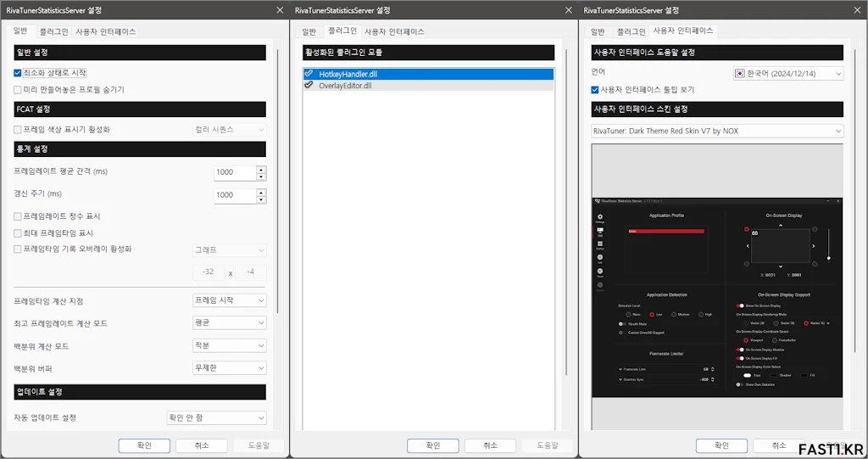868x459 pixels.
Task: Click the Korean flag icon in language box
Action: (x=740, y=73)
